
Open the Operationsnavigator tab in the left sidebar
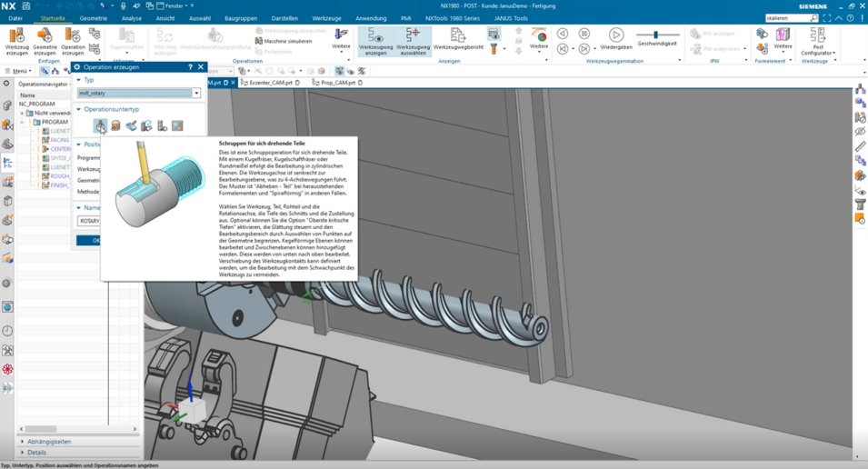coord(8,163)
